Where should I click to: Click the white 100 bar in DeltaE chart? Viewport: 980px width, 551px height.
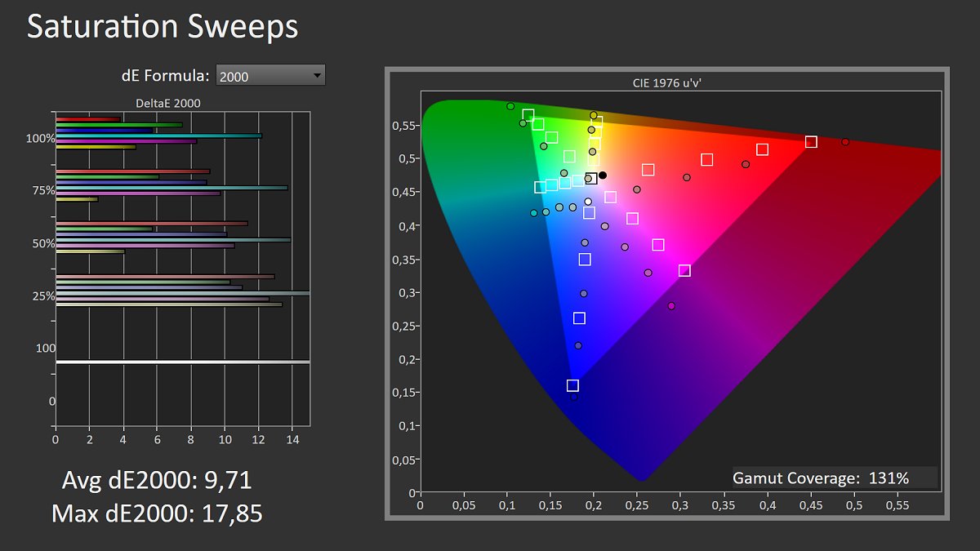pyautogui.click(x=183, y=362)
